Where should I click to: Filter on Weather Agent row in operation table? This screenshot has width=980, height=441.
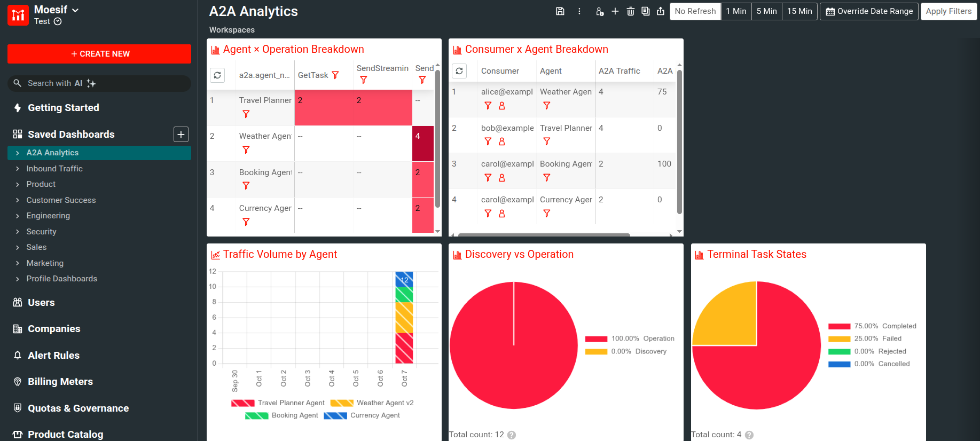coord(246,149)
